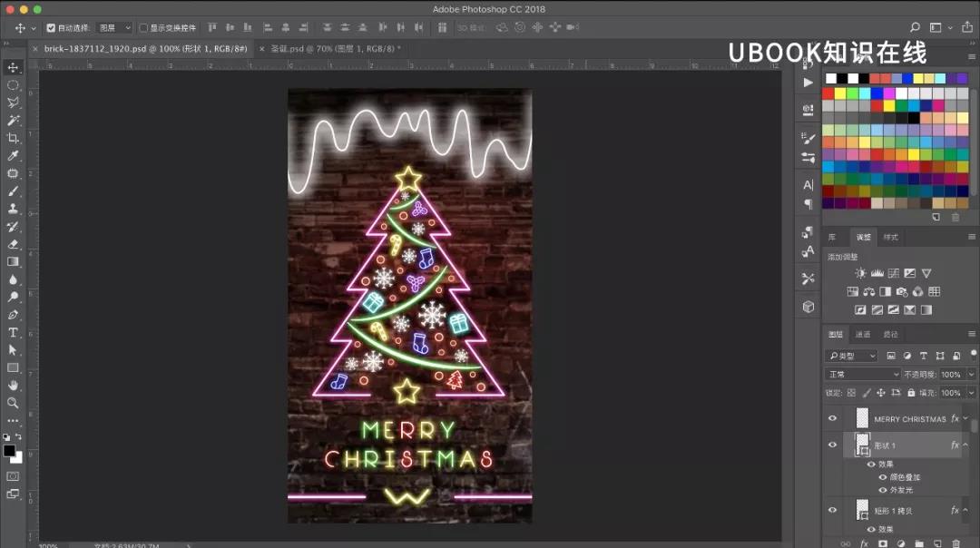
Task: Uncheck the 自动选择 checkbox
Action: (51, 27)
